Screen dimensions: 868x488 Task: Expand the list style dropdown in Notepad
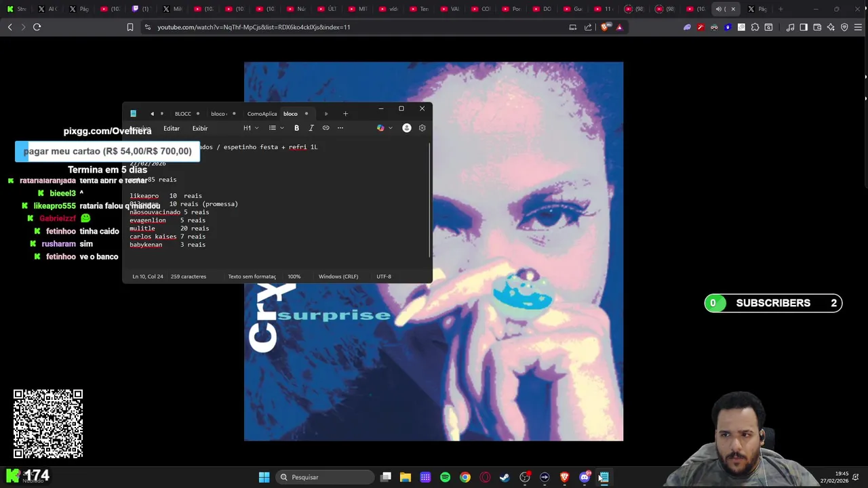pos(276,128)
